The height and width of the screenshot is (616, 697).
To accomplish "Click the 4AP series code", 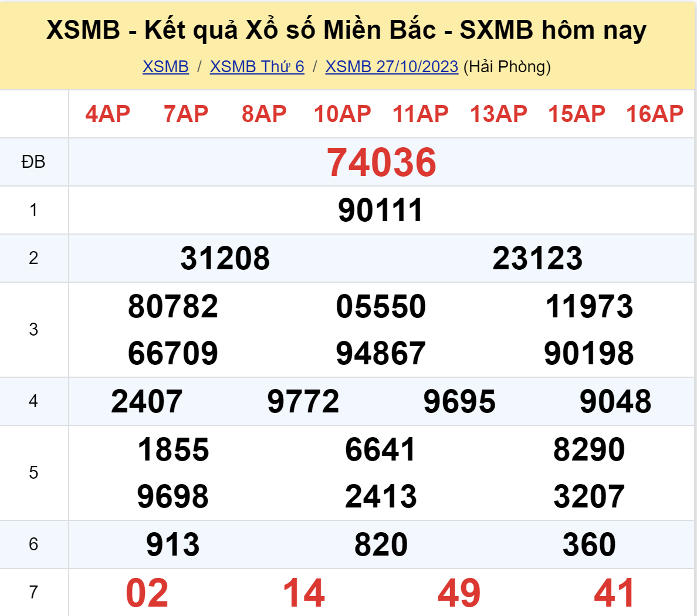I will point(108,114).
